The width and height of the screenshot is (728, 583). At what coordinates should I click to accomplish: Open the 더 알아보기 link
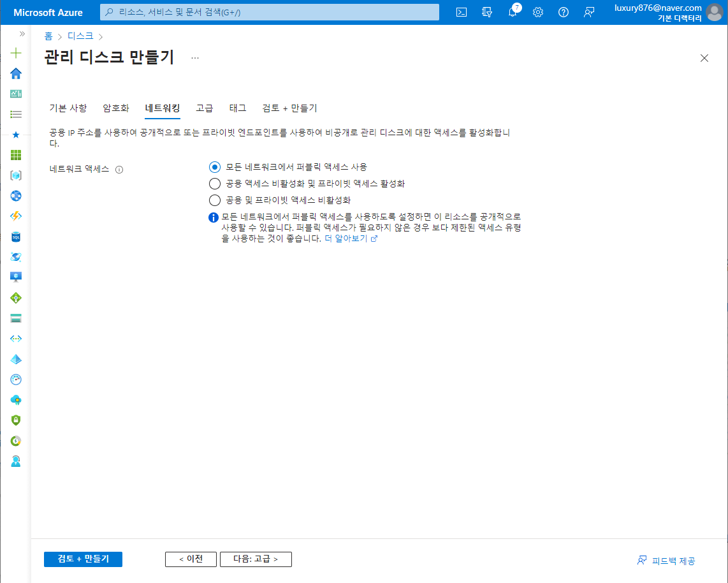coord(351,239)
